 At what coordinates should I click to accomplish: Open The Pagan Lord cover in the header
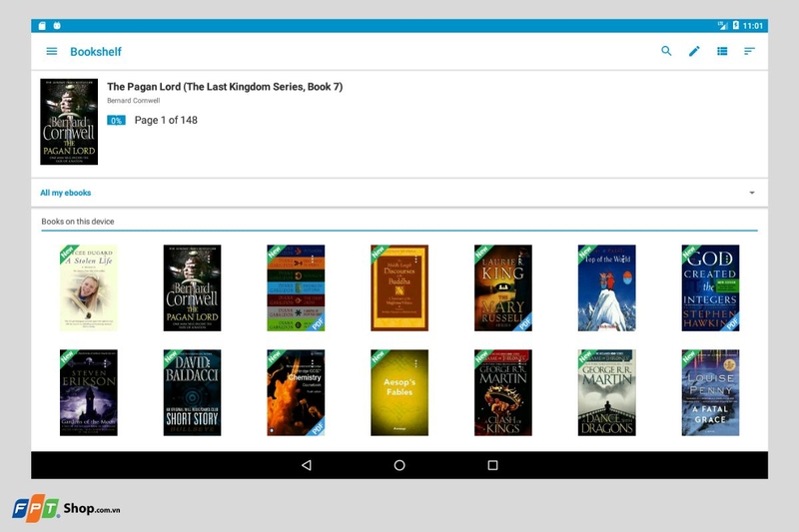(69, 122)
